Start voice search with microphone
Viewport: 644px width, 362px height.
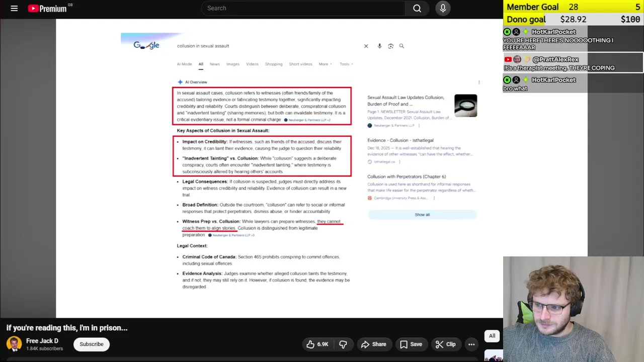tap(443, 8)
